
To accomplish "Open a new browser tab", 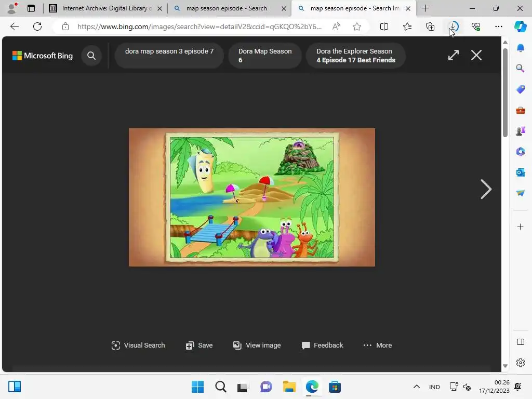I will click(x=425, y=8).
